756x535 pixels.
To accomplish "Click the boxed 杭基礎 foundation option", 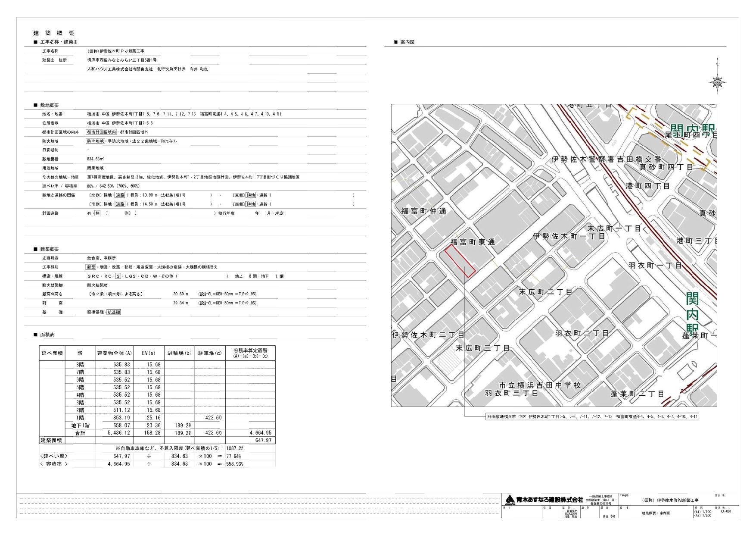I will click(x=114, y=312).
